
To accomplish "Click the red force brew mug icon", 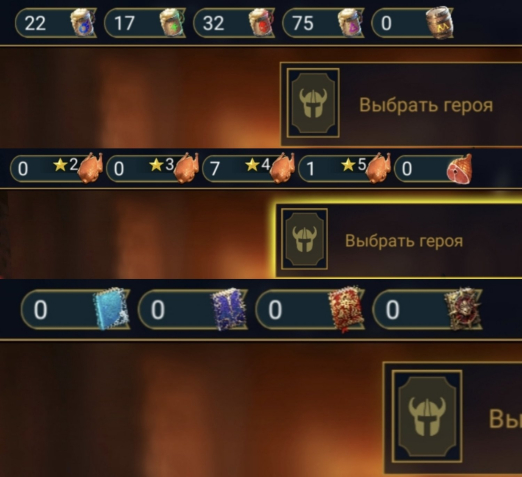I will pyautogui.click(x=261, y=23).
